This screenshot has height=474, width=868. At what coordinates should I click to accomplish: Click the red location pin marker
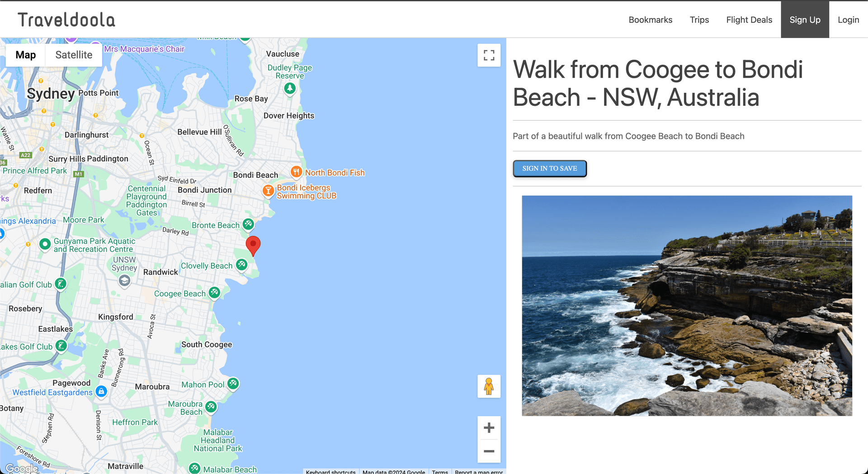pyautogui.click(x=253, y=245)
